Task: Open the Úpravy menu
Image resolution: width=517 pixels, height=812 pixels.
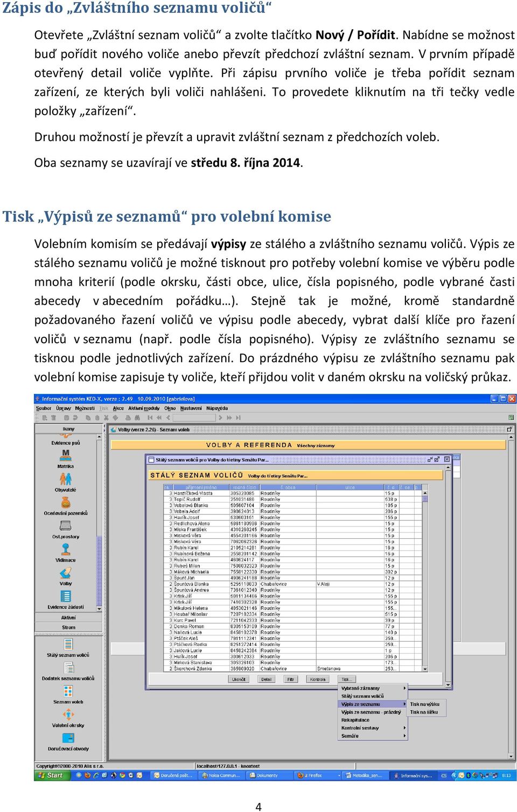Action: (x=64, y=408)
